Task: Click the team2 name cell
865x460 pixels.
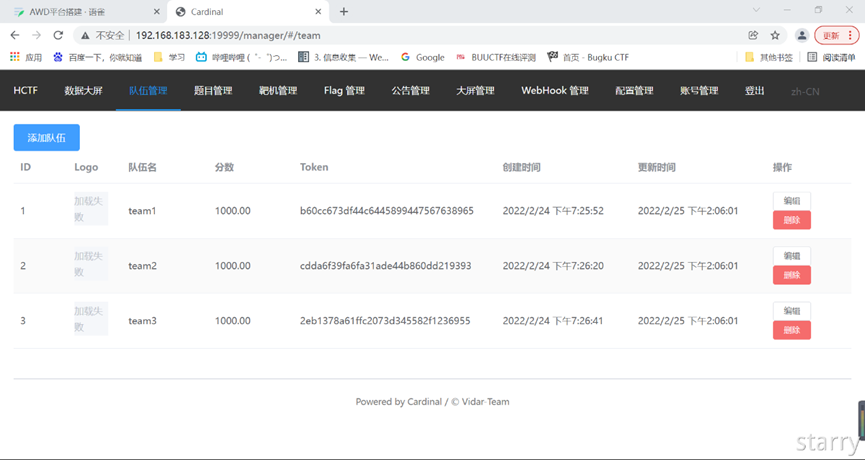Action: [x=142, y=266]
